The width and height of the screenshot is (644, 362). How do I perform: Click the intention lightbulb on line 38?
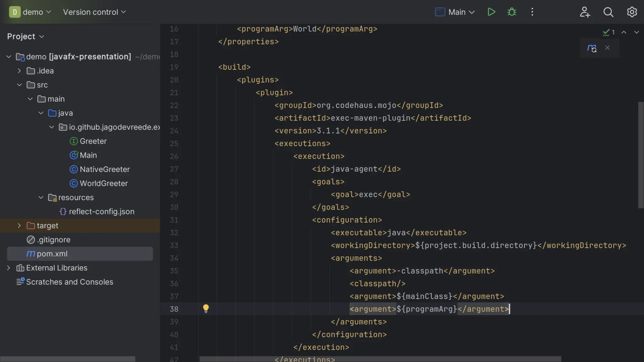(206, 308)
